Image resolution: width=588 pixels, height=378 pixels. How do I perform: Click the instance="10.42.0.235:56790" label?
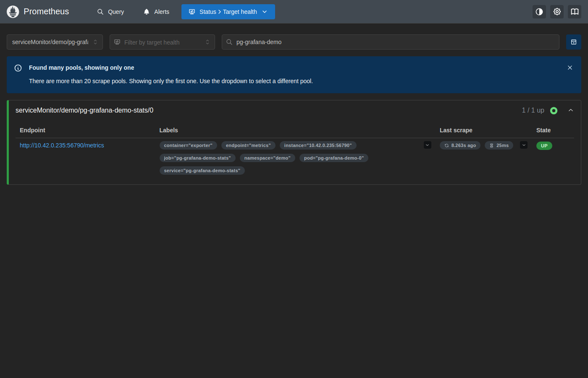pos(318,145)
